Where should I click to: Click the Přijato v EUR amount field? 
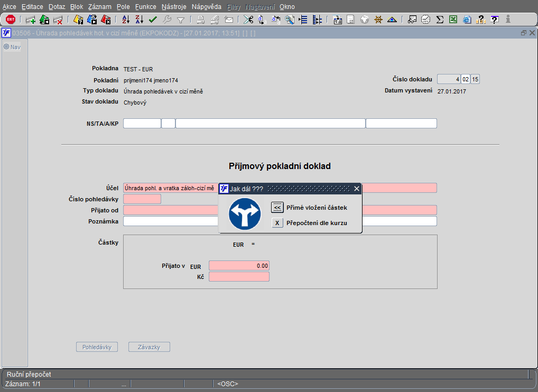pos(239,266)
